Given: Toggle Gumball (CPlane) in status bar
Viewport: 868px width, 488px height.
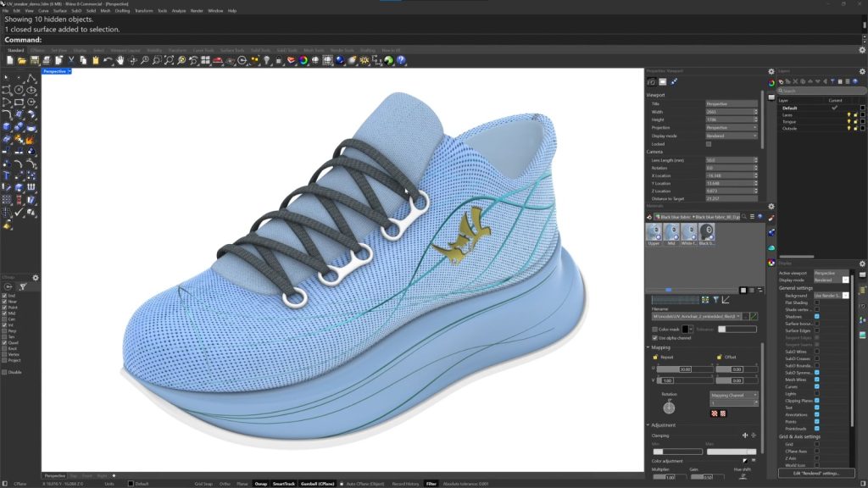Looking at the screenshot, I should click(x=317, y=484).
